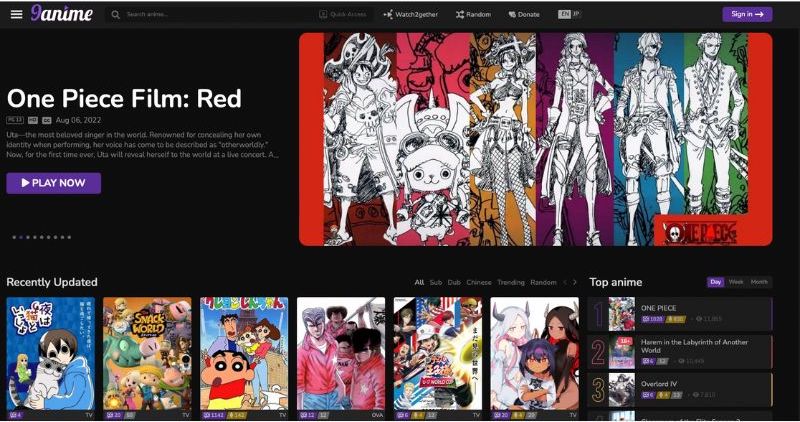Open Quick Access
The image size is (800, 422).
343,14
